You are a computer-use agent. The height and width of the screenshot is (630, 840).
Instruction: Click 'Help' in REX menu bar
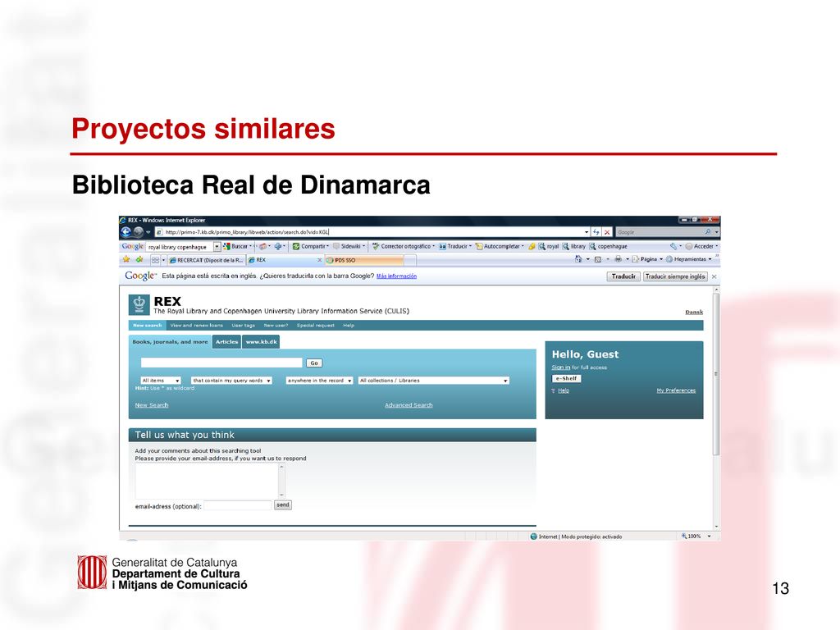click(x=349, y=325)
